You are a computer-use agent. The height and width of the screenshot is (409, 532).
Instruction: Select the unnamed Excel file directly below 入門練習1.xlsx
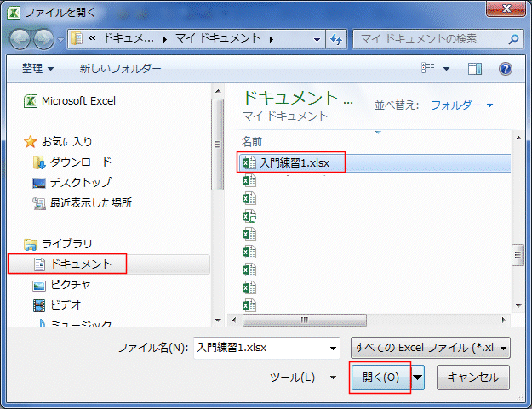[x=249, y=180]
